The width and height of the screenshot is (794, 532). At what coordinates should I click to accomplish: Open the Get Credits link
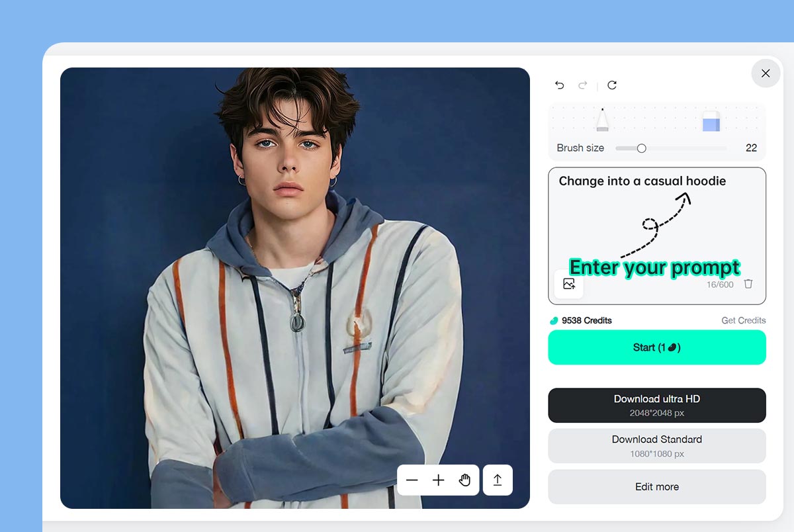pos(744,320)
